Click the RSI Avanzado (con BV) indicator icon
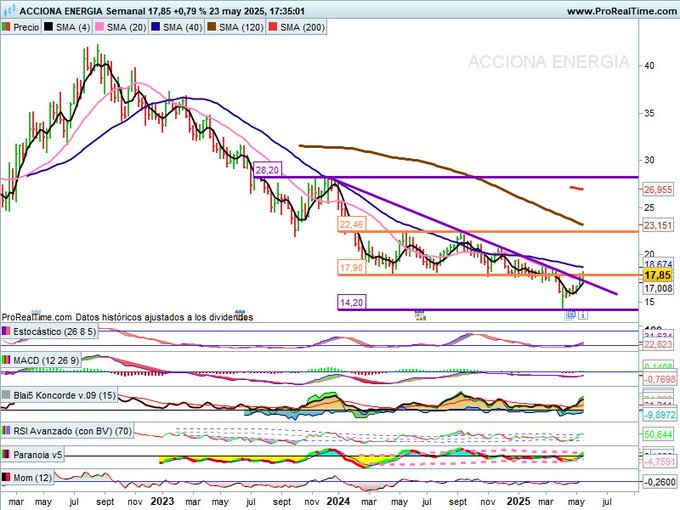Viewport: 680px width, 510px height. [x=6, y=431]
